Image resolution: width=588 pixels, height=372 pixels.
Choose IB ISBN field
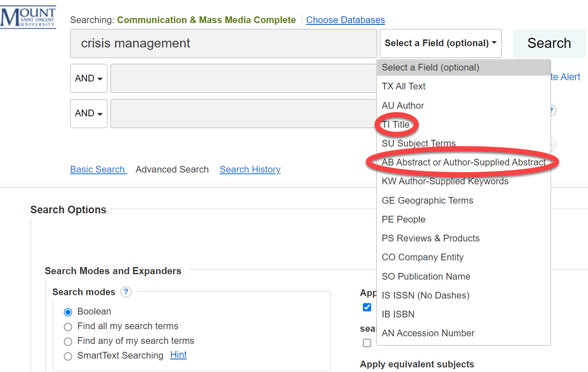point(464,314)
